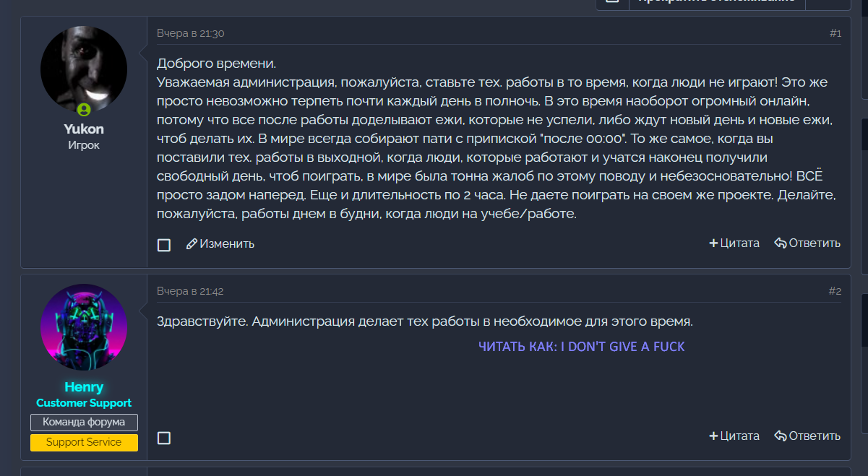Click the plus icon of Цитата in Yukon's post
Viewport: 868px width, 476px height.
pyautogui.click(x=713, y=243)
